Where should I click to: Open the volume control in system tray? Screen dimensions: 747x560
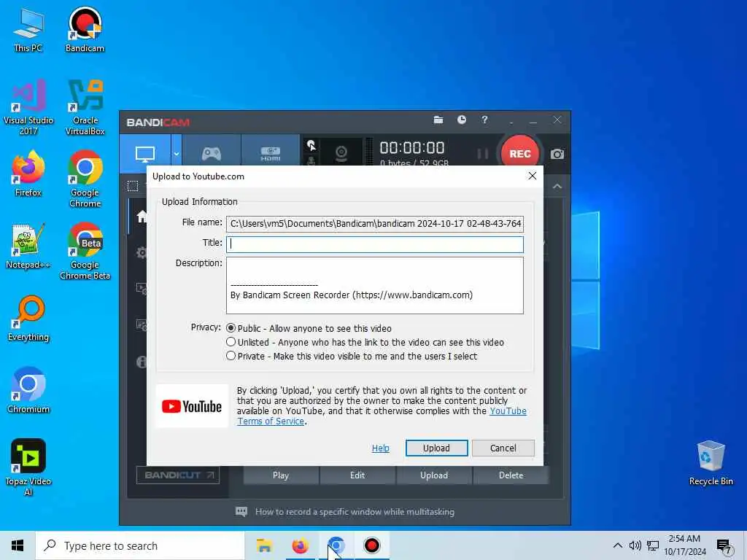[x=635, y=545]
